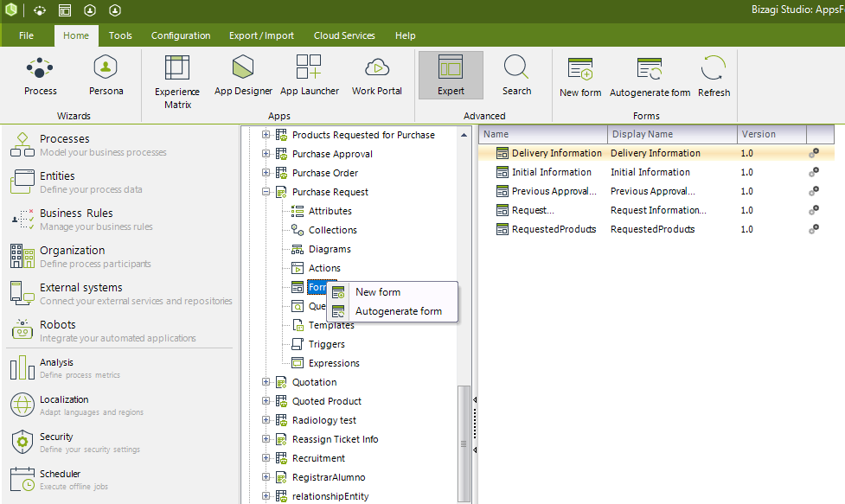The height and width of the screenshot is (504, 845).
Task: Sort by Display Name column header
Action: (672, 134)
